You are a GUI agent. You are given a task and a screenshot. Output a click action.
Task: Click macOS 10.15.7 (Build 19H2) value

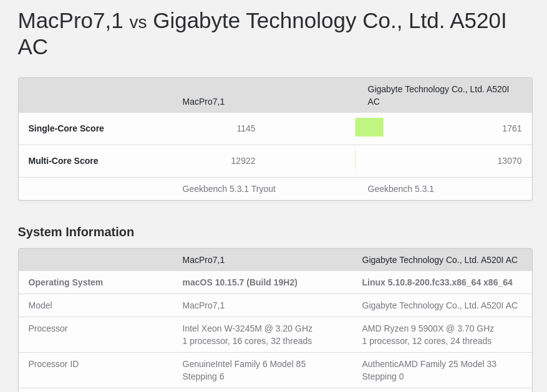coord(240,282)
